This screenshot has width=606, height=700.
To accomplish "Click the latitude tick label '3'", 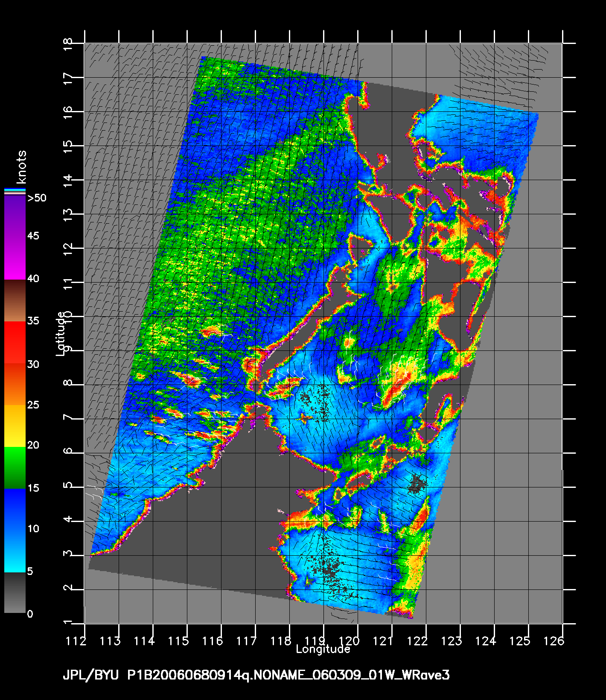I will tap(68, 554).
